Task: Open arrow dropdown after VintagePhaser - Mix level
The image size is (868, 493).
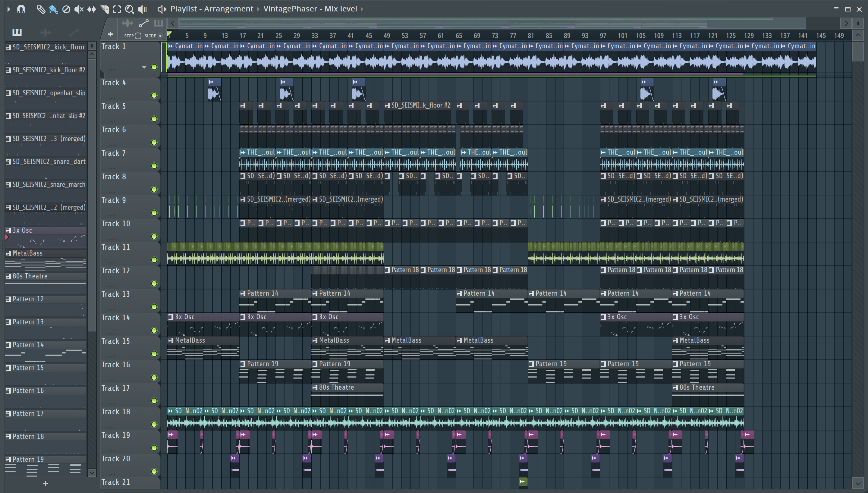Action: 362,9
